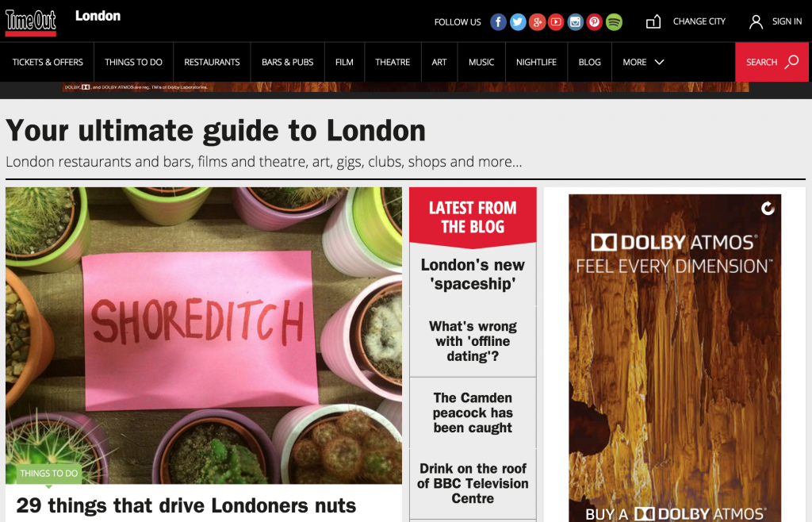The image size is (812, 522).
Task: Open the YouTube channel icon
Action: click(556, 21)
